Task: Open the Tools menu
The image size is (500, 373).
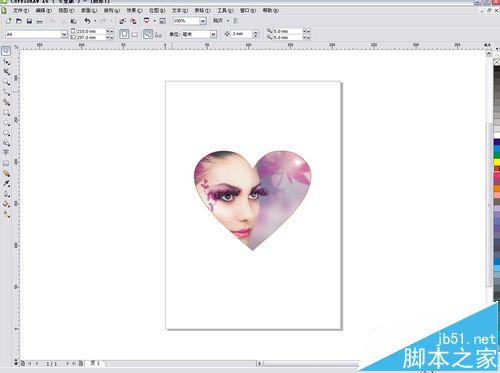Action: click(225, 11)
